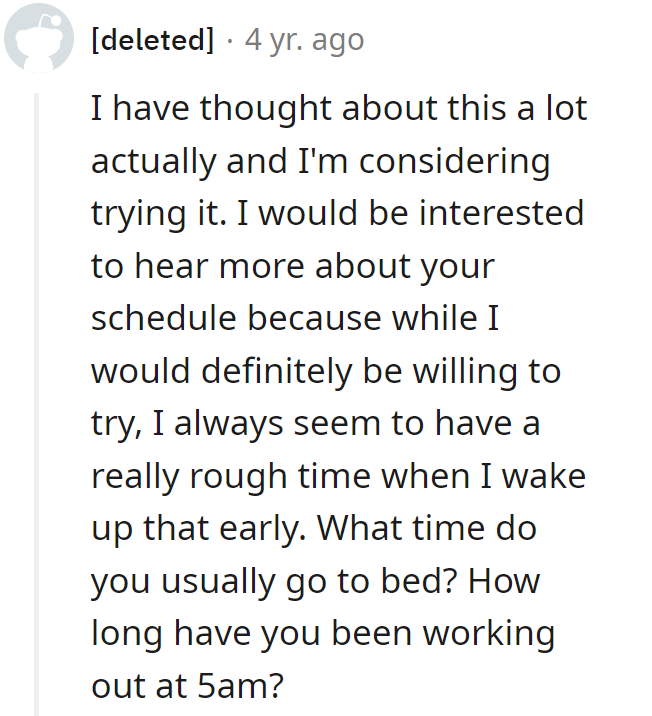Click the line 'long have you been working'

pyautogui.click(x=323, y=635)
